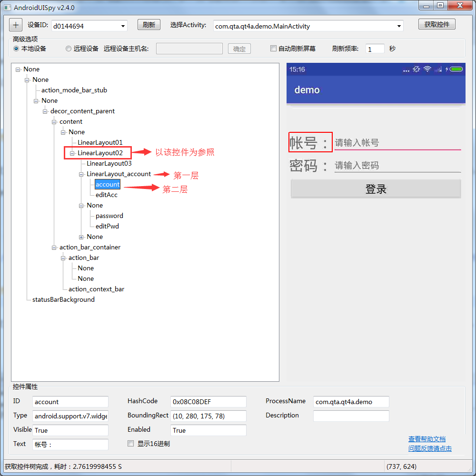
Task: Collapse the LinearLayout_account node
Action: pos(81,174)
